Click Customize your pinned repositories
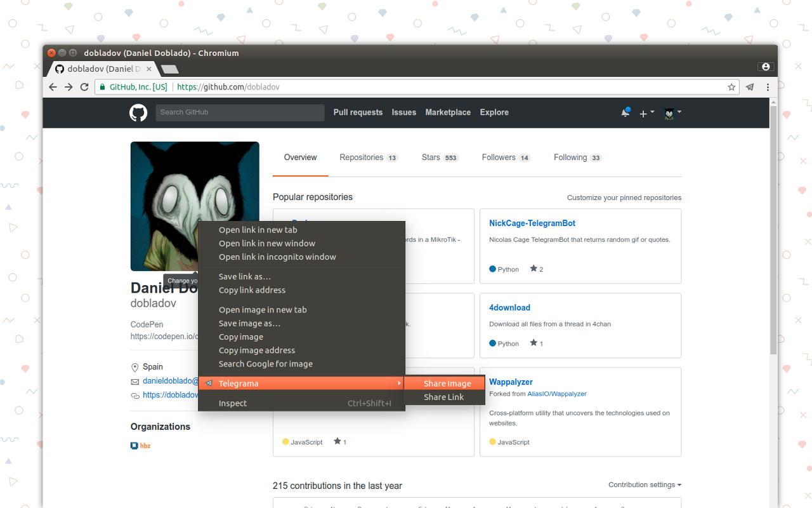 [624, 197]
